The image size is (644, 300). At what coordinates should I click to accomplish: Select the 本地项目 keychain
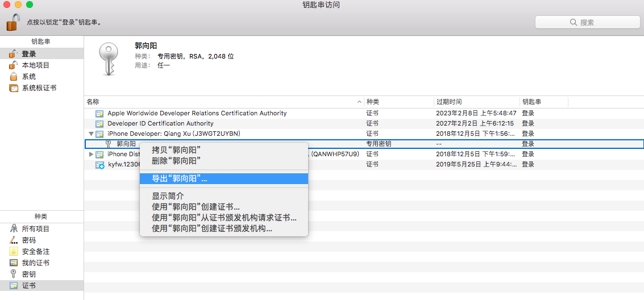42,65
